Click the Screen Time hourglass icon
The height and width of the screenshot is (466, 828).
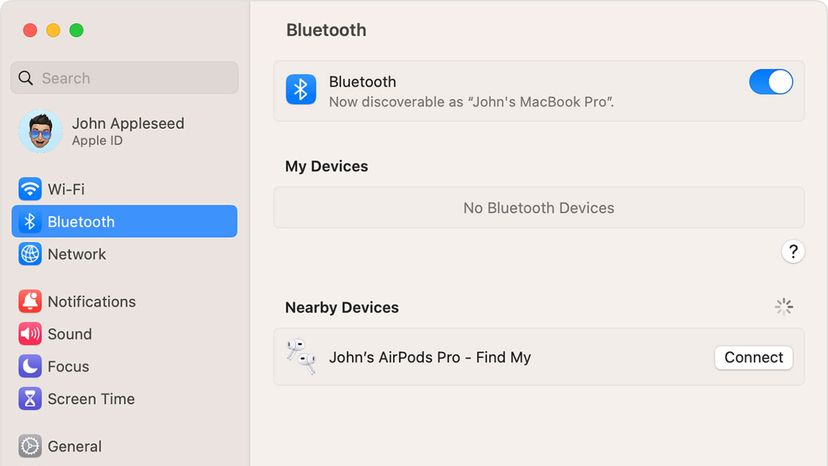[30, 398]
